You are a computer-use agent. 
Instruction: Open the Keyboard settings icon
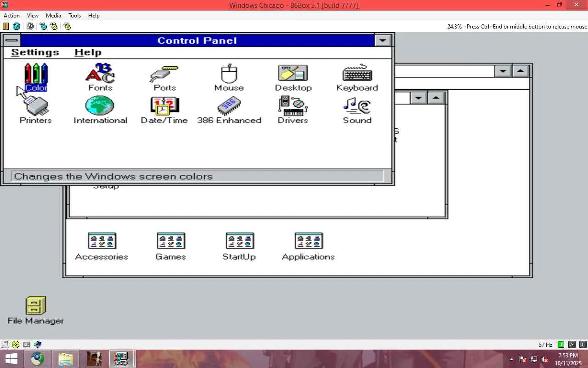(x=357, y=77)
